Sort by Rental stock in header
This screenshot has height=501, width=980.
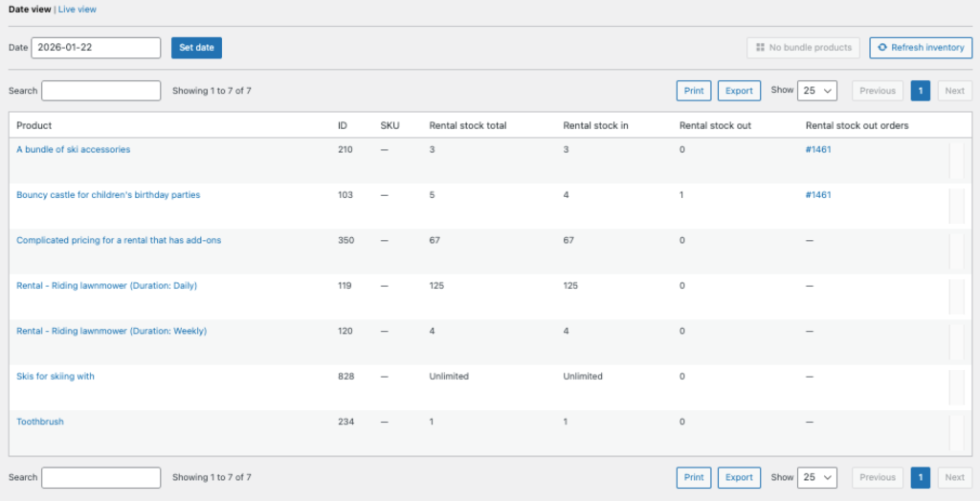point(595,125)
